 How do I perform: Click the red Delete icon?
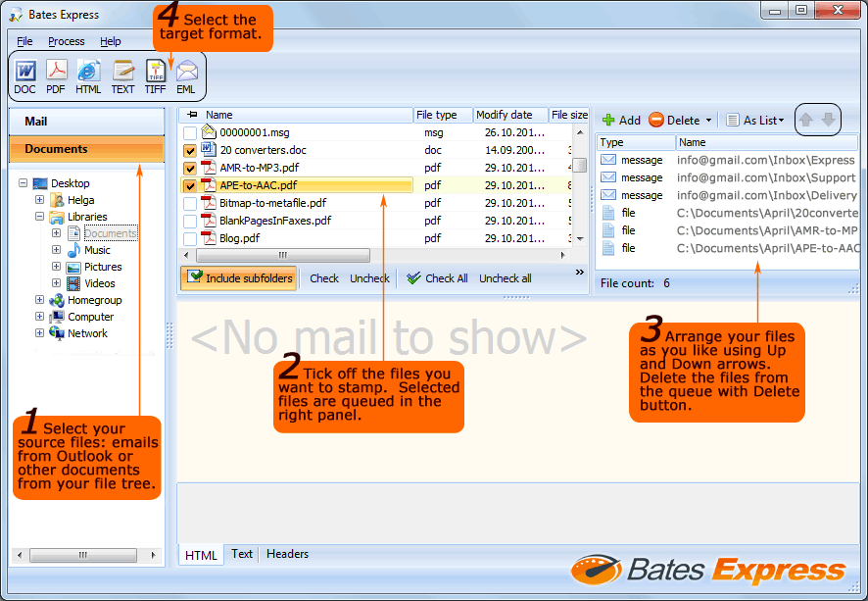click(x=656, y=120)
